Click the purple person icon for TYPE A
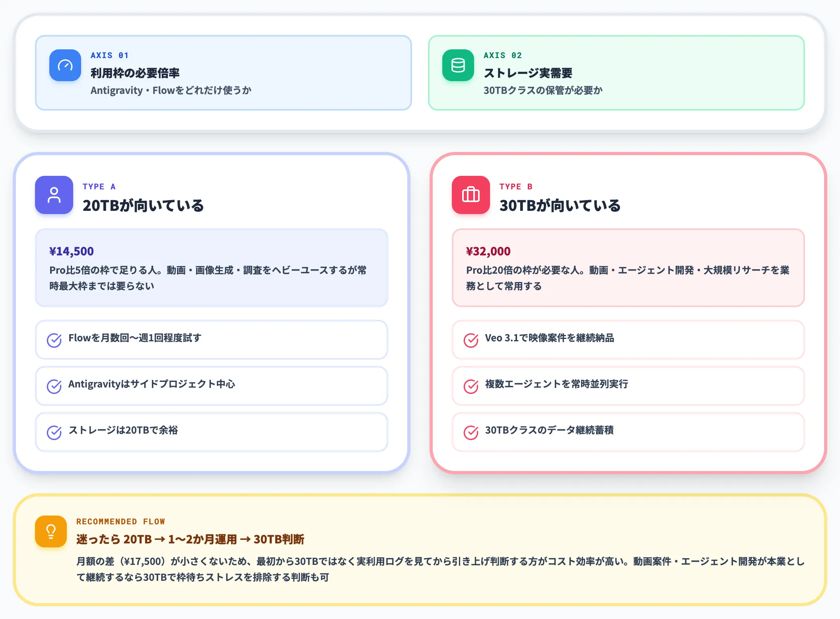This screenshot has width=840, height=619. click(x=54, y=195)
